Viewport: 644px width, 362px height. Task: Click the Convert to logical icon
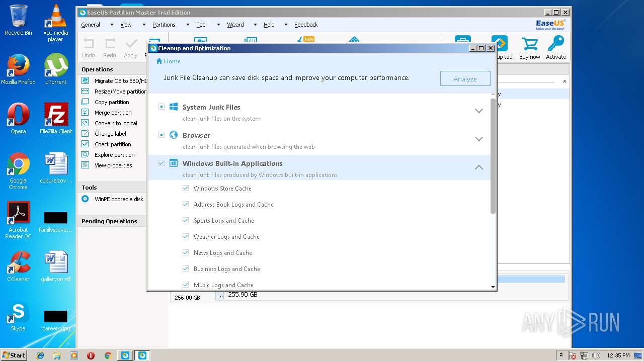pos(85,123)
